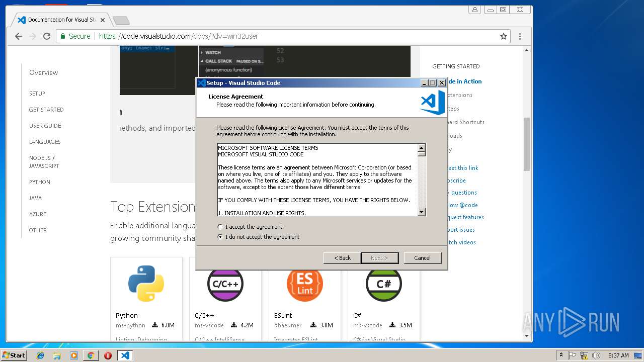
Task: Click the Back button in Setup dialog
Action: point(342,258)
